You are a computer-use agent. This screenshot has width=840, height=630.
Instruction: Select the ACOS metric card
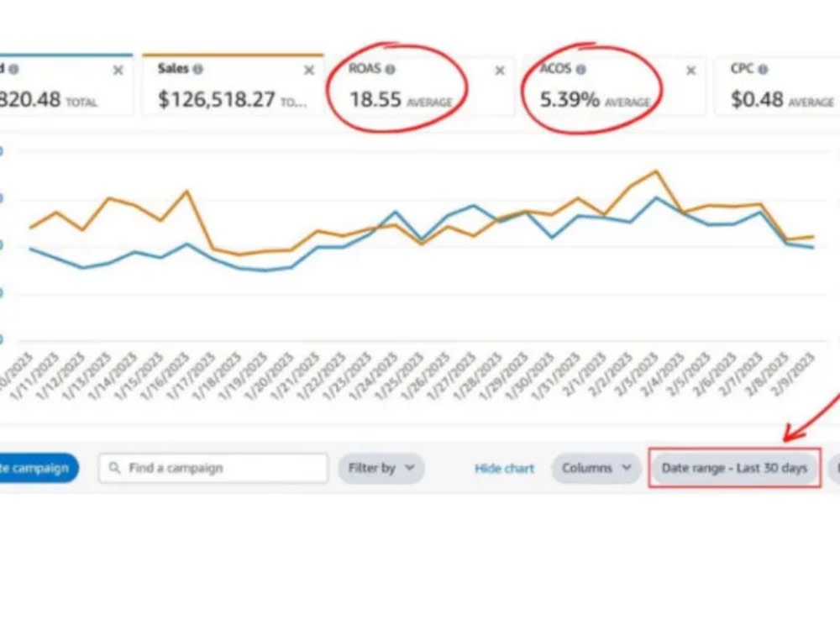point(614,85)
